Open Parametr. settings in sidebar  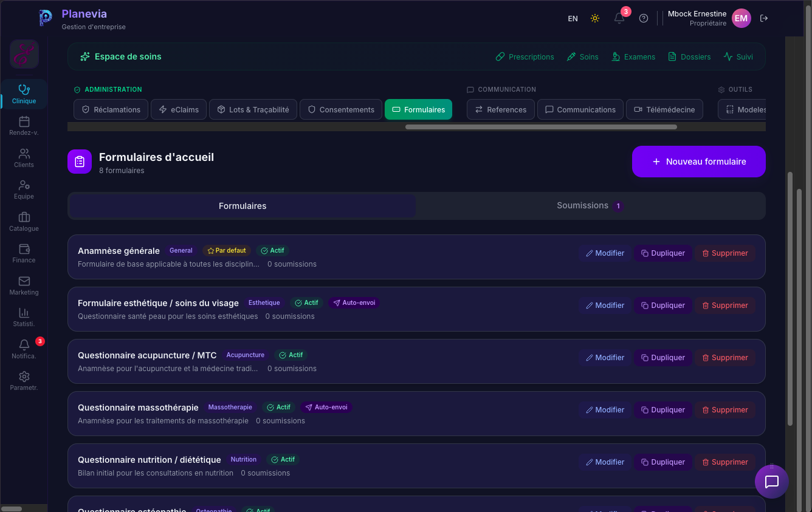pyautogui.click(x=24, y=381)
